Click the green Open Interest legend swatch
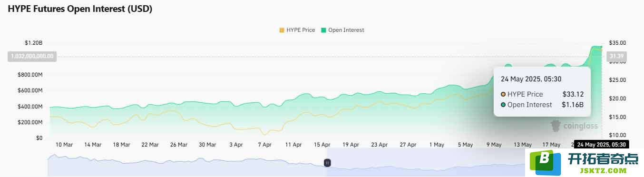 coord(324,30)
